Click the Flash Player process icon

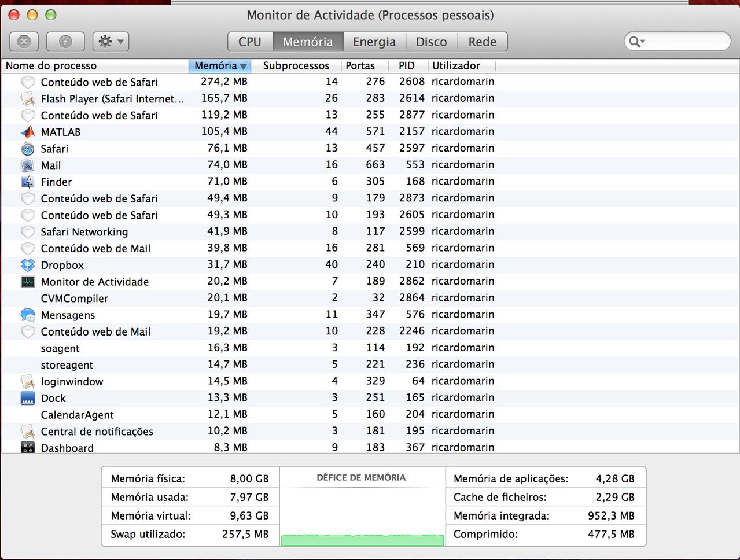click(x=28, y=99)
